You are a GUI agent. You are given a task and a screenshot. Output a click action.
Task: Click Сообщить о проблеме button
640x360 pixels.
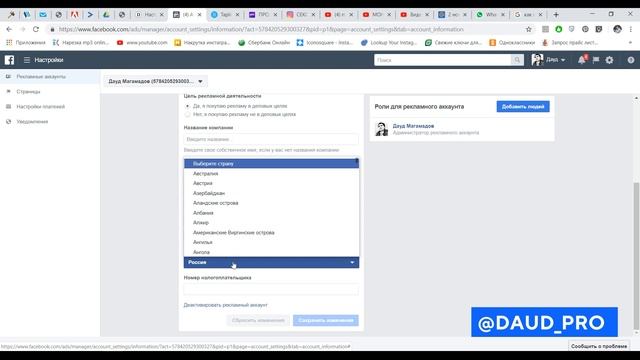tap(599, 346)
